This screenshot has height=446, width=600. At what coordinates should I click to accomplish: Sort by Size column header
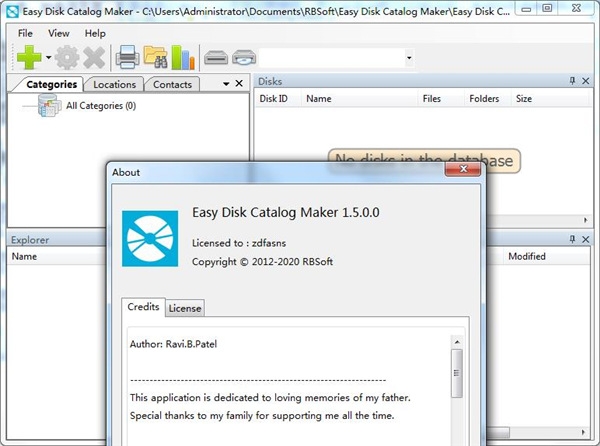point(549,99)
